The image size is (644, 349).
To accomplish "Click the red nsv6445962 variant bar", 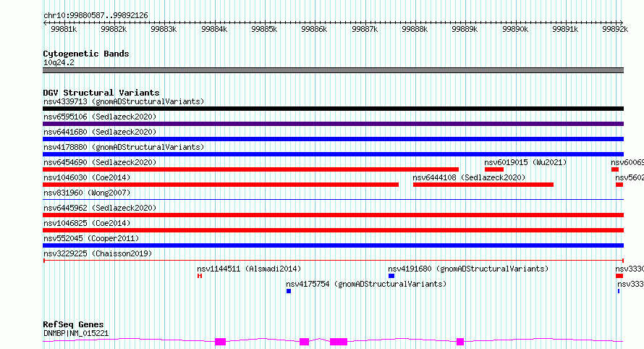I will click(x=333, y=215).
